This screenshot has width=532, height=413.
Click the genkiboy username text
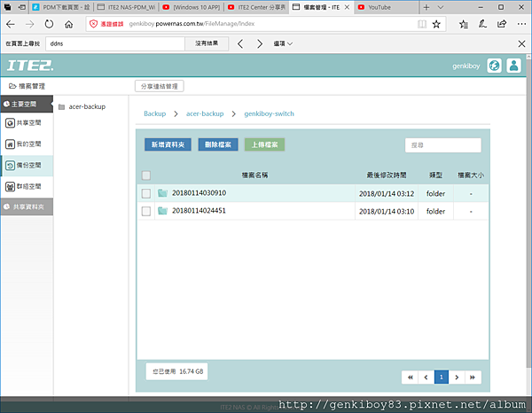coord(465,66)
